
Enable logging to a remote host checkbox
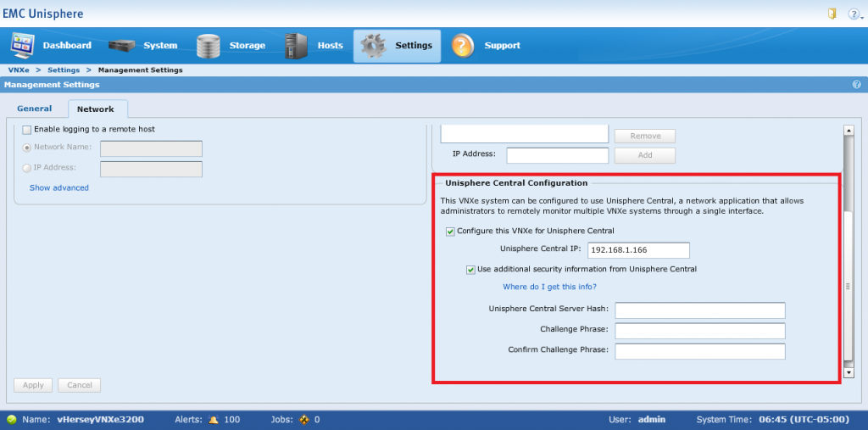27,130
